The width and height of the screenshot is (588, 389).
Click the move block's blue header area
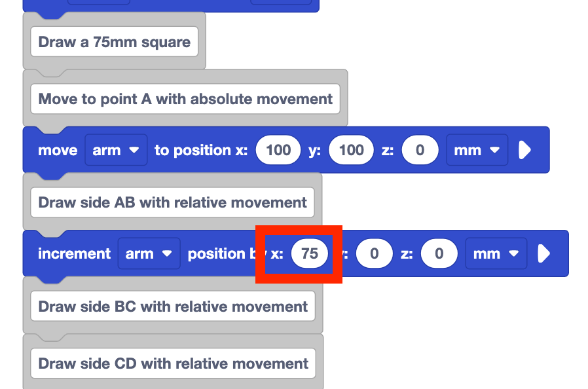click(x=58, y=149)
